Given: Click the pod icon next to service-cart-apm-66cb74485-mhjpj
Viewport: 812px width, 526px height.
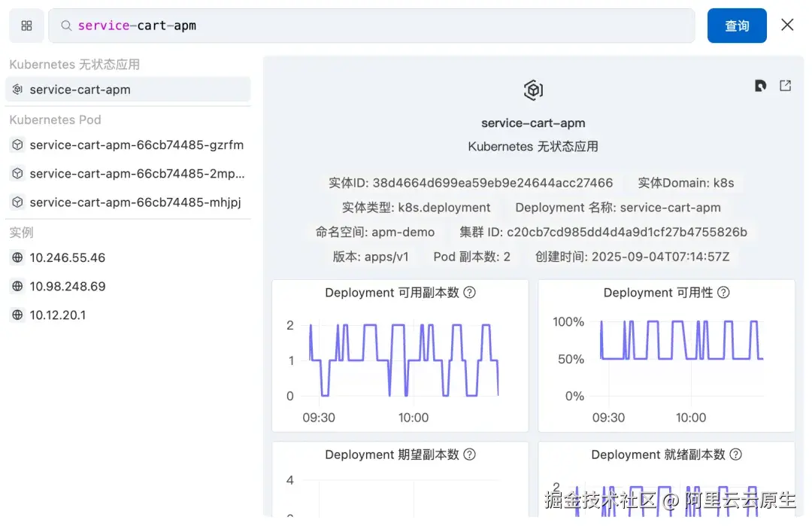Looking at the screenshot, I should coord(17,202).
